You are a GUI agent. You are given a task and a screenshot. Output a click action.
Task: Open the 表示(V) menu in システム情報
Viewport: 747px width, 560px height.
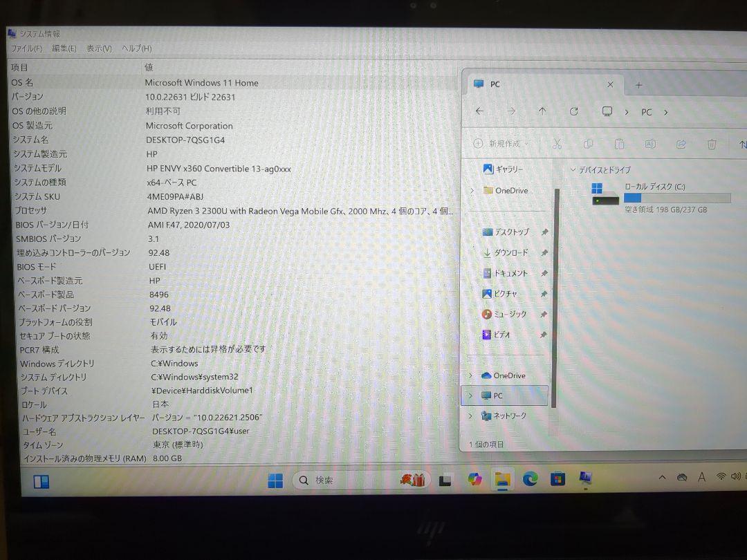[x=99, y=48]
